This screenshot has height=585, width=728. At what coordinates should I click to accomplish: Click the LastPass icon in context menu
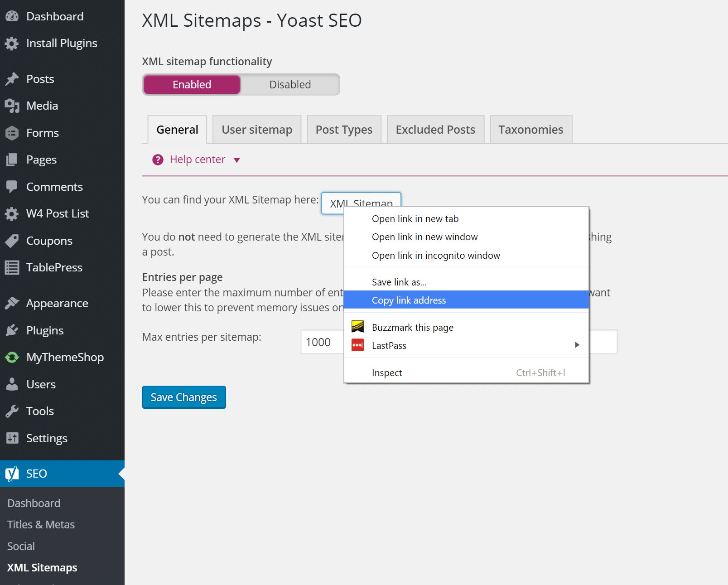358,345
